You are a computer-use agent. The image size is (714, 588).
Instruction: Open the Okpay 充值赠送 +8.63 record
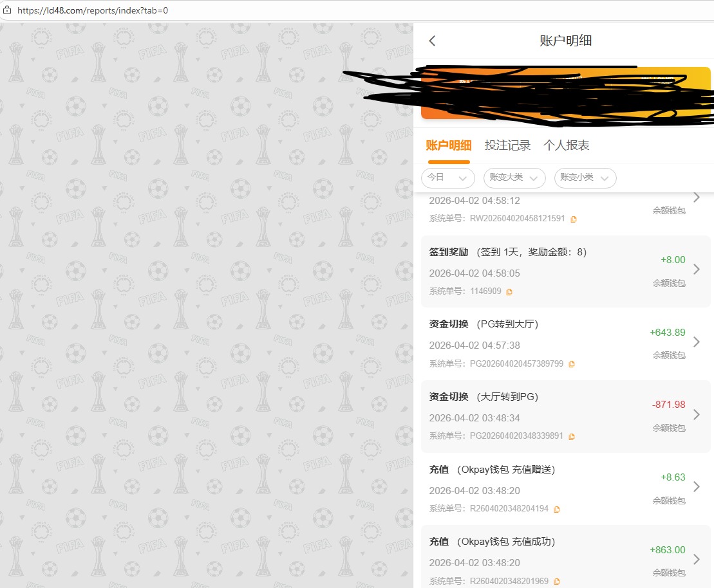[x=565, y=488]
